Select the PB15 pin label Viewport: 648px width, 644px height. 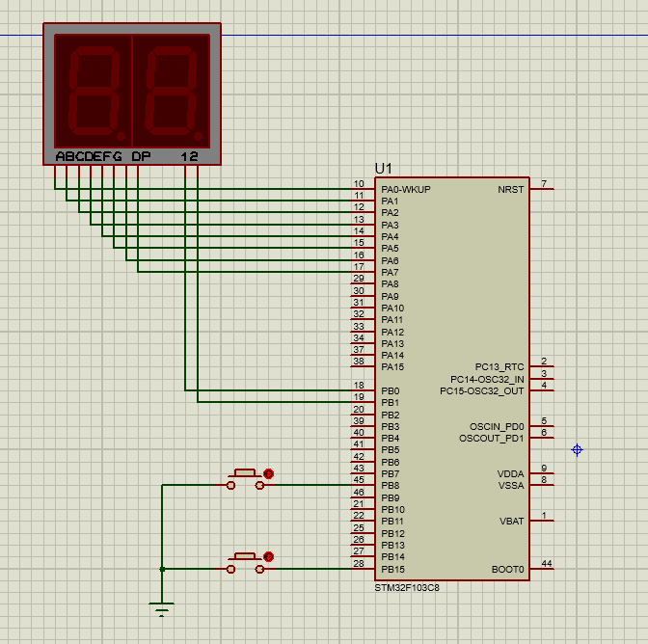pyautogui.click(x=392, y=570)
